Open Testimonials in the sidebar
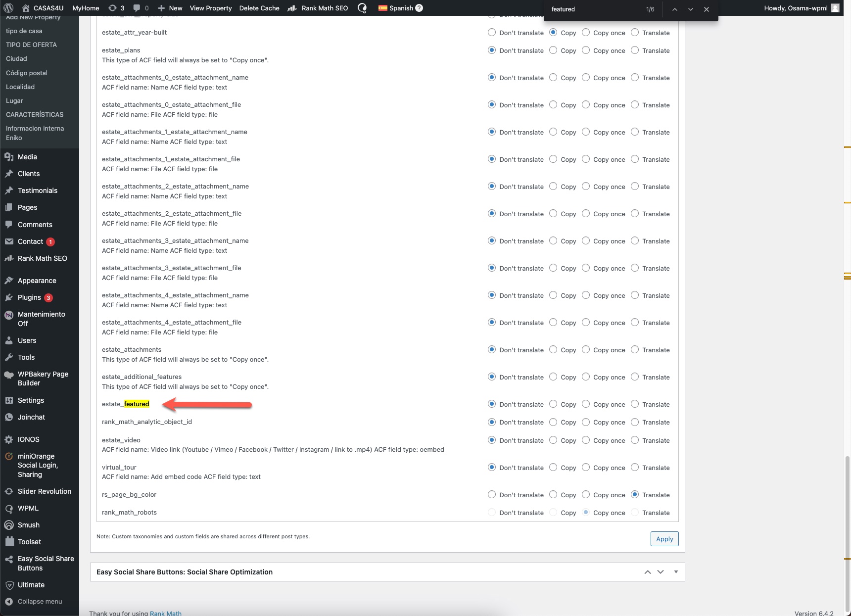Viewport: 851px width, 616px height. [38, 190]
